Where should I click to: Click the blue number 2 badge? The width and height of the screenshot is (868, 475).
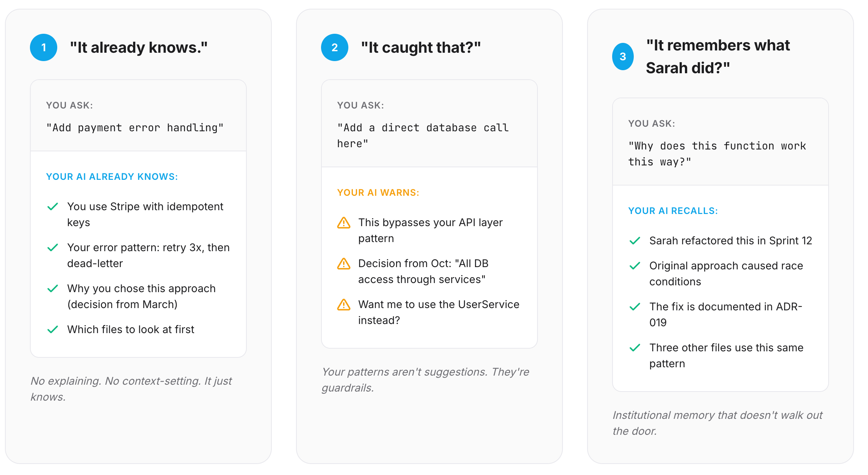click(x=335, y=47)
